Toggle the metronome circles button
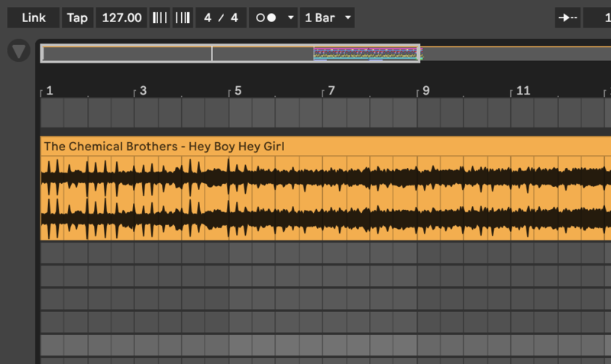 click(266, 18)
